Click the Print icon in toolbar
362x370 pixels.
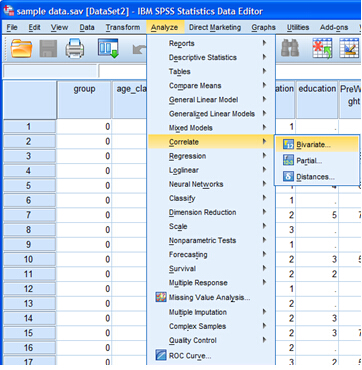click(75, 49)
